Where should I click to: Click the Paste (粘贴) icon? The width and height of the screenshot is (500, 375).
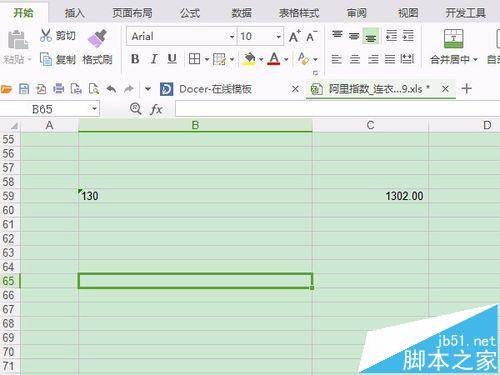click(18, 40)
